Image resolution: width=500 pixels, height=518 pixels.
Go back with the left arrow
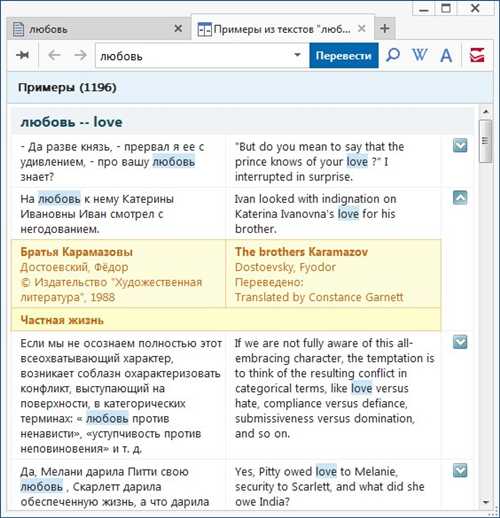tap(54, 55)
